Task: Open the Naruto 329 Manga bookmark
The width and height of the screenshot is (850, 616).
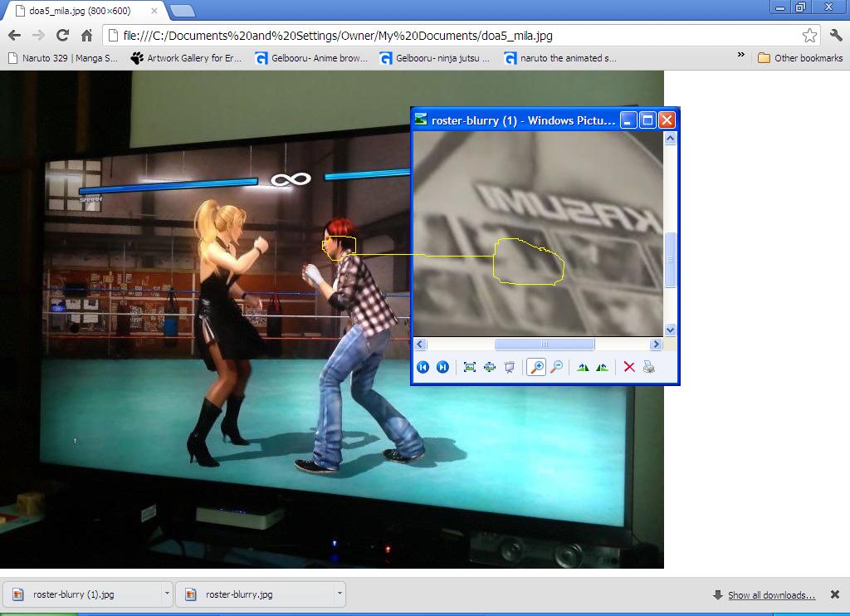Action: click(x=63, y=58)
